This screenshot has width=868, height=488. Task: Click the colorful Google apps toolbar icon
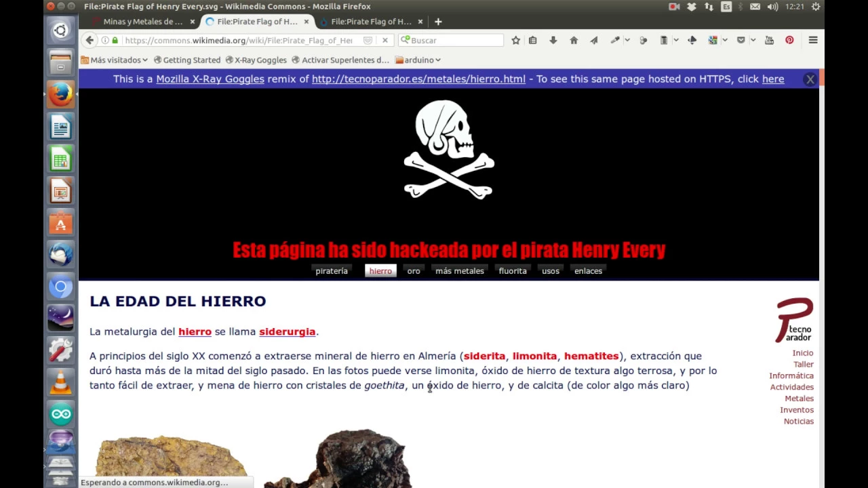coord(713,40)
